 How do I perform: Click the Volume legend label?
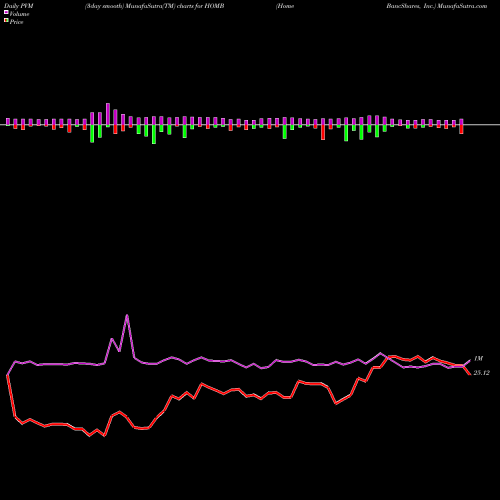[19, 14]
